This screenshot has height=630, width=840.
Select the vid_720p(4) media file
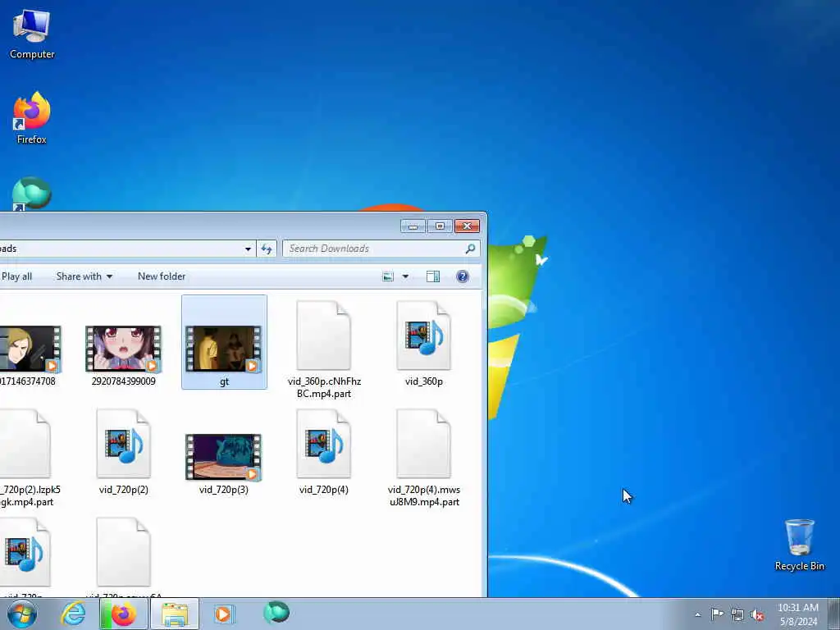point(323,444)
